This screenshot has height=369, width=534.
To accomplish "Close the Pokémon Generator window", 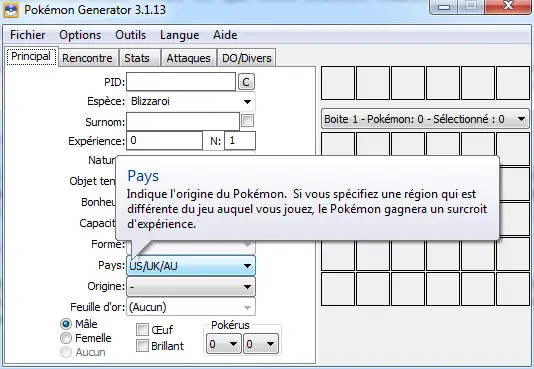I will pos(508,6).
